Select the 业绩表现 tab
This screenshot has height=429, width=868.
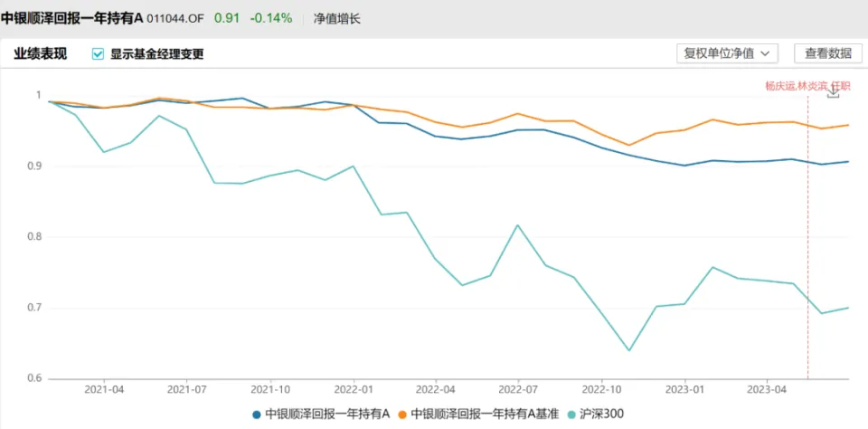point(41,53)
